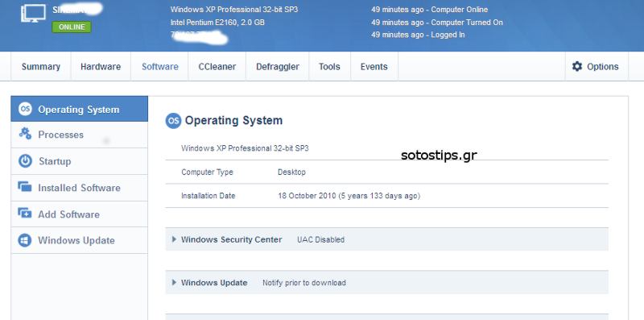The width and height of the screenshot is (644, 320).
Task: Click the Processes gears icon
Action: click(x=25, y=133)
